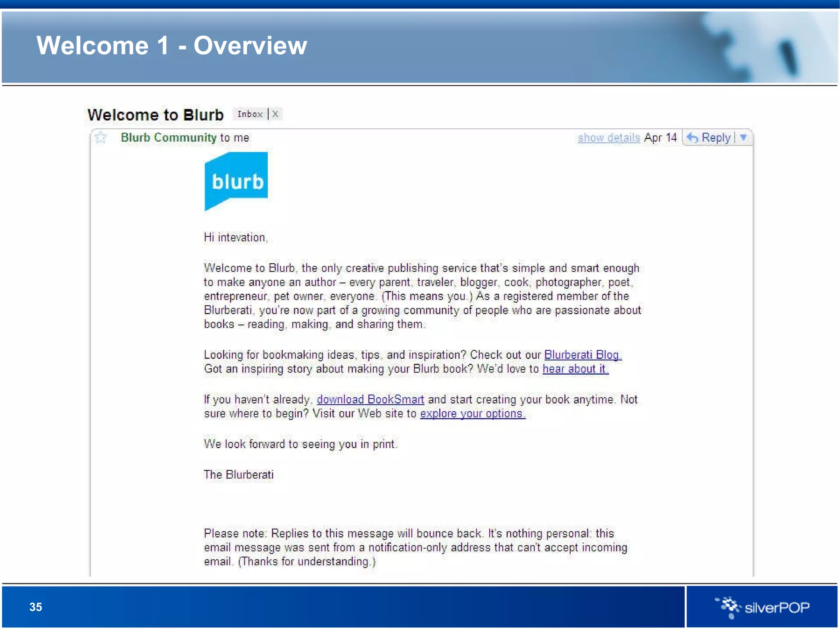Viewport: 840px width, 630px height.
Task: Click the Welcome 1 - Overview title
Action: [x=172, y=45]
